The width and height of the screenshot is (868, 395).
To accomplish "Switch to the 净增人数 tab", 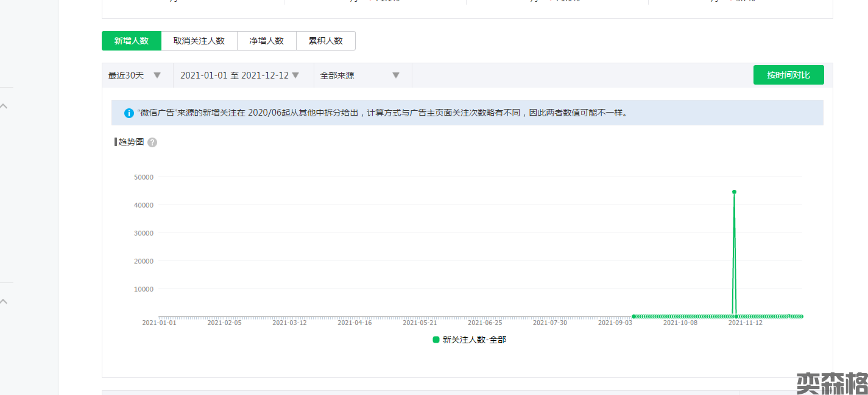I will pyautogui.click(x=267, y=41).
